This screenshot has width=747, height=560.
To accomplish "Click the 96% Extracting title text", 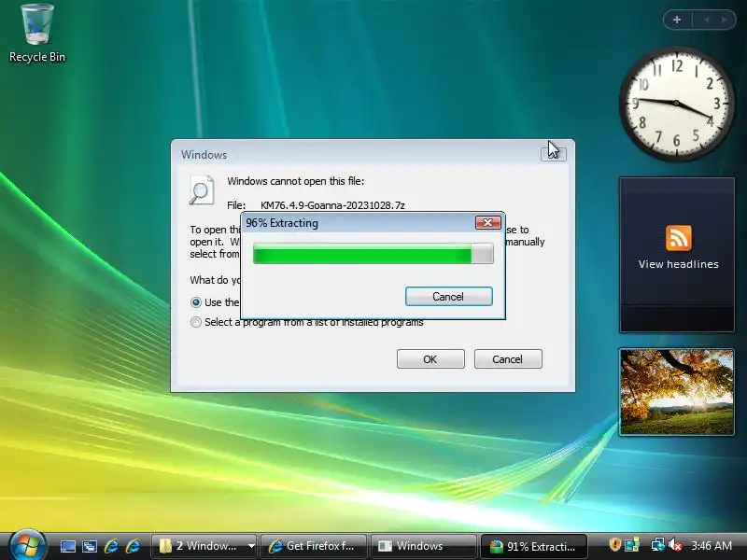I will [x=282, y=223].
